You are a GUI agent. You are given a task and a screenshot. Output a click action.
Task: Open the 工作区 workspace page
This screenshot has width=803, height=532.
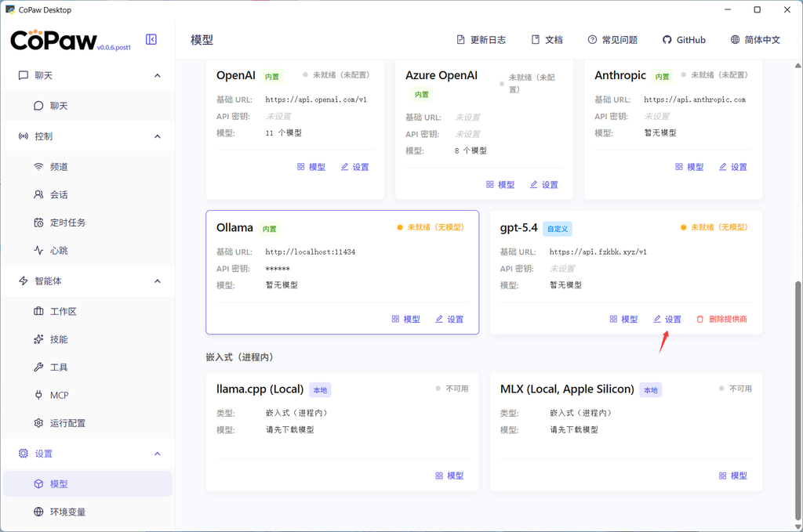pyautogui.click(x=88, y=312)
